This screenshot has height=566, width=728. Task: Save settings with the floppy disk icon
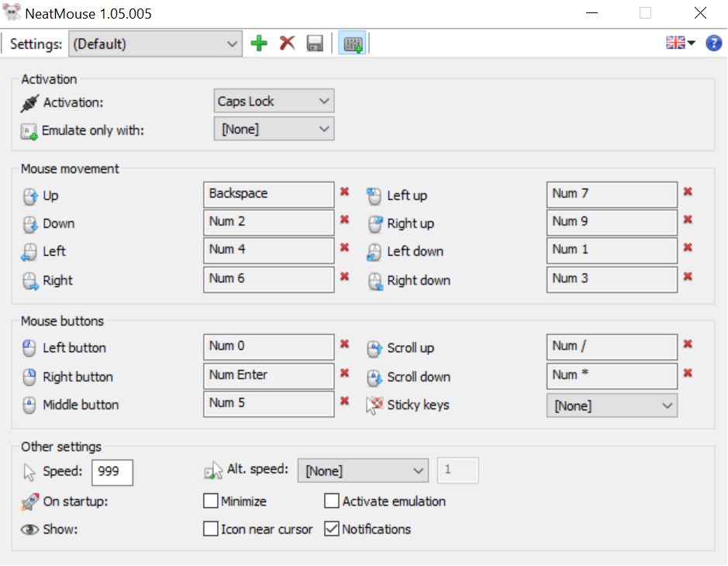click(x=315, y=43)
